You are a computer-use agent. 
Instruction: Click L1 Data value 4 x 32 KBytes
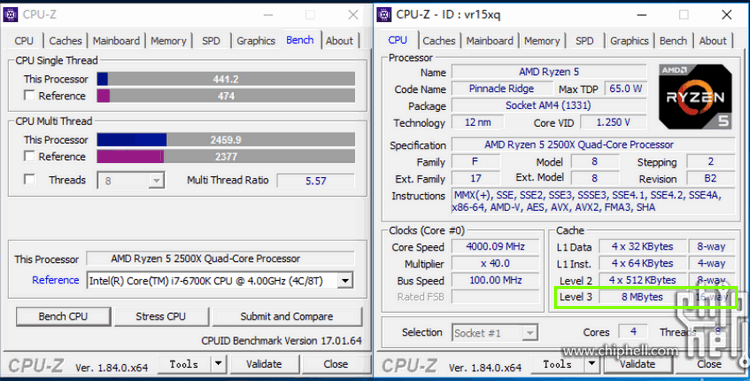pyautogui.click(x=642, y=247)
